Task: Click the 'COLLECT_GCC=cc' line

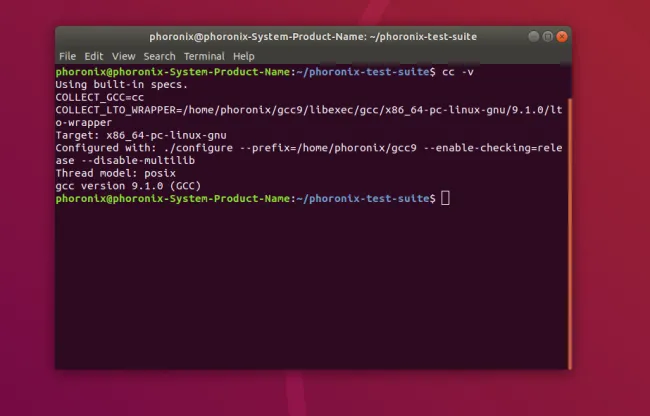Action: (x=99, y=97)
